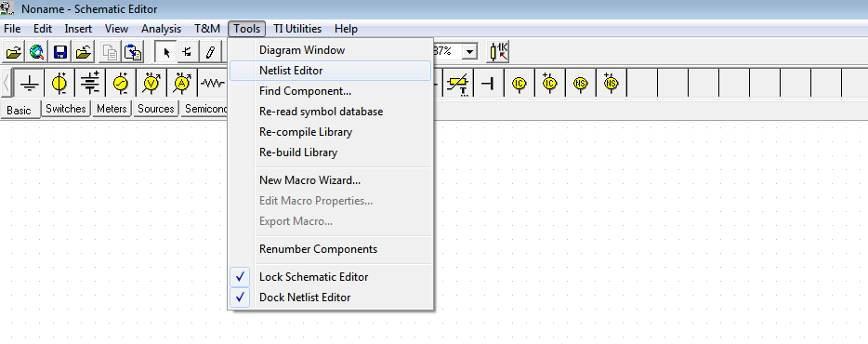This screenshot has width=868, height=344.
Task: Choose Diagram Window from Tools menu
Action: tap(331, 50)
